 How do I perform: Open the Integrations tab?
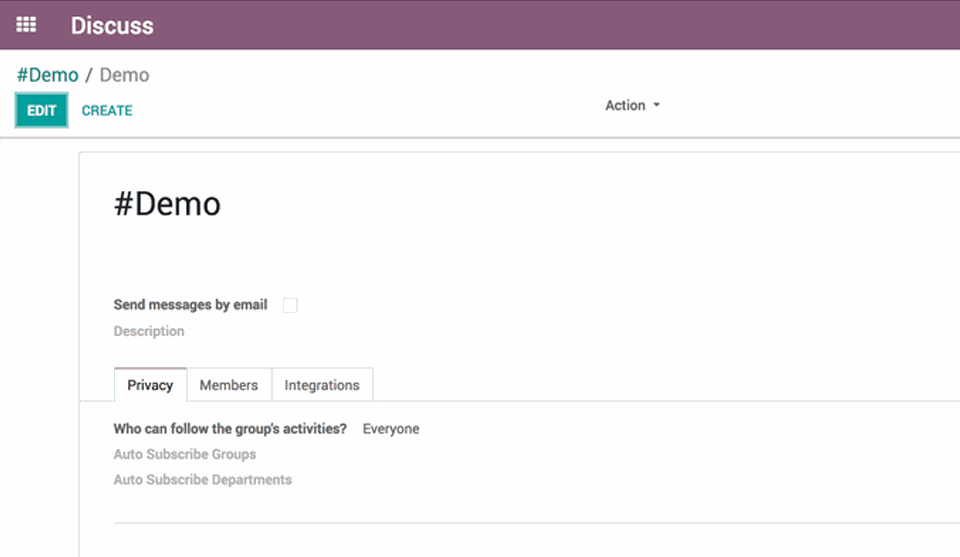[x=321, y=385]
